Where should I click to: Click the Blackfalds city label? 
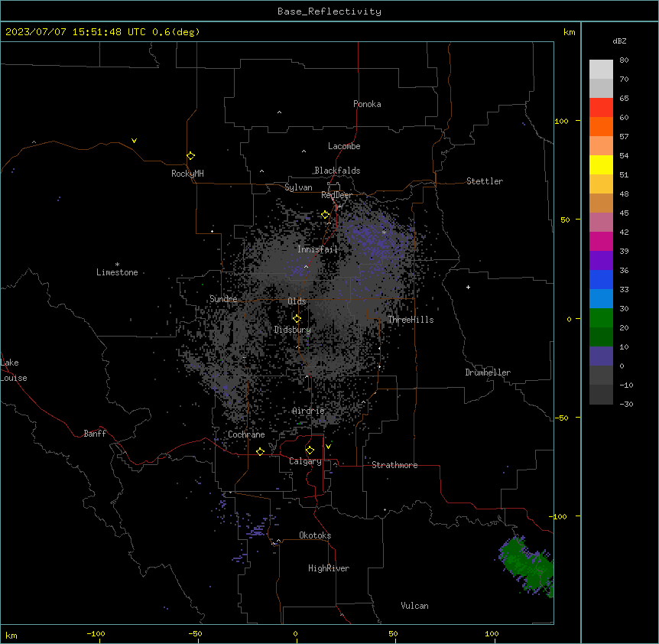coord(337,171)
